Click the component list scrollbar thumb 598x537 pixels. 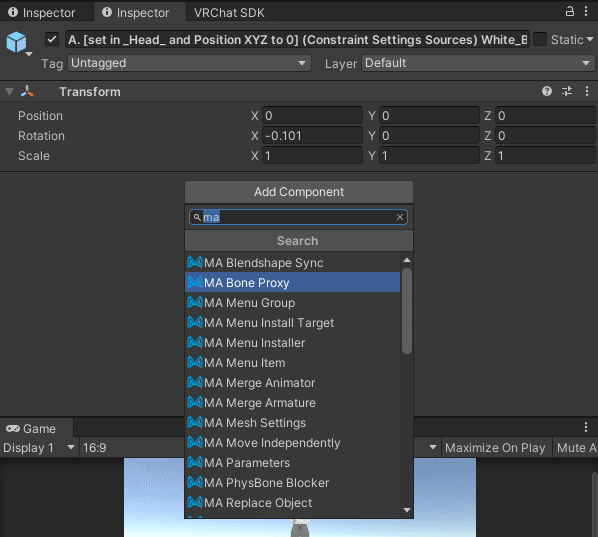click(x=407, y=311)
